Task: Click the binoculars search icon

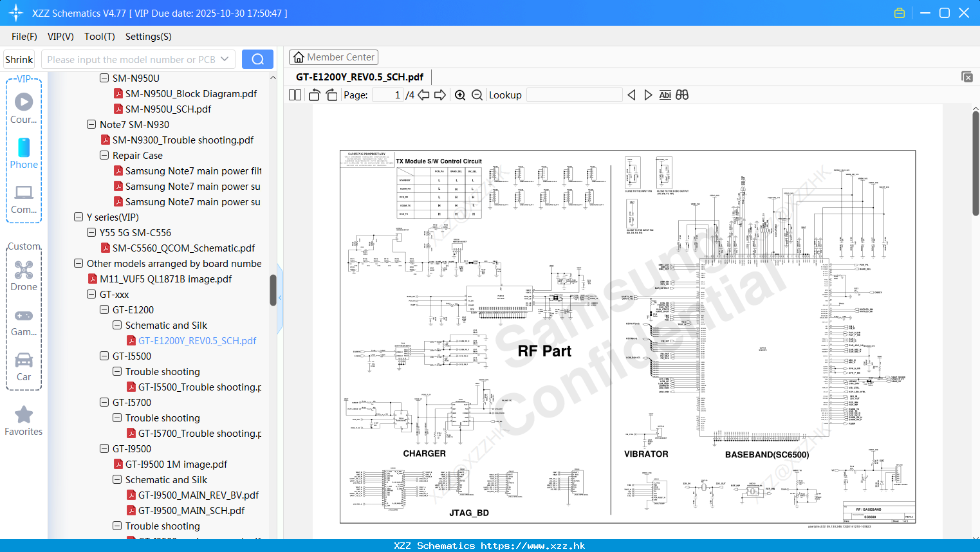Action: (682, 95)
